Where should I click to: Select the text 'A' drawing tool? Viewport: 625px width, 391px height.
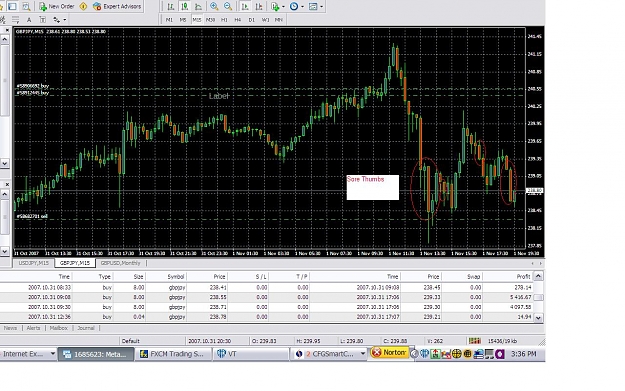click(29, 20)
